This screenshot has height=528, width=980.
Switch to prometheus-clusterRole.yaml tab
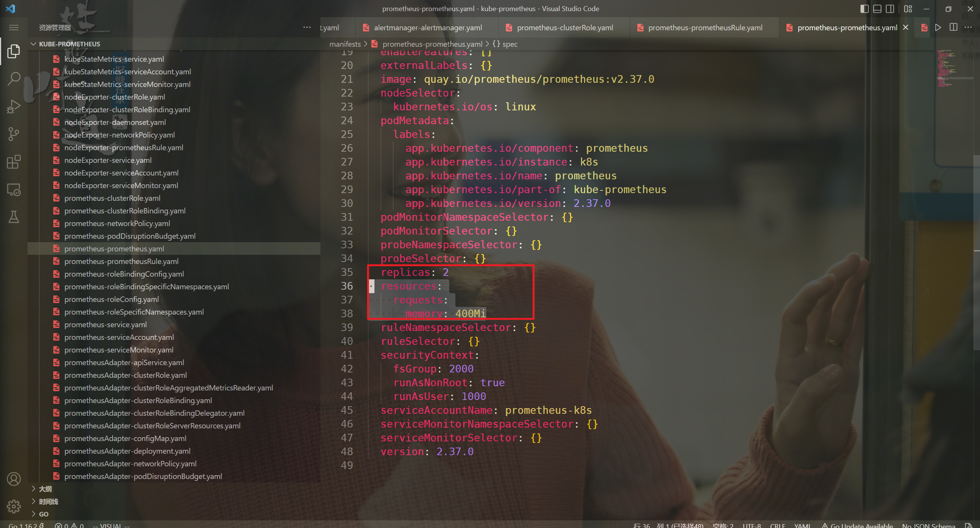(565, 28)
